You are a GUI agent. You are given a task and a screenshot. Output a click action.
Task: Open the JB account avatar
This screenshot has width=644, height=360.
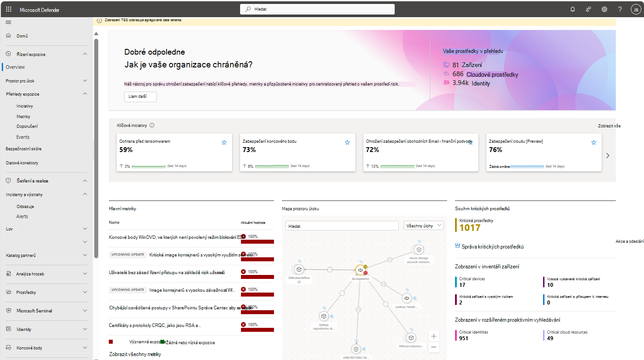[636, 9]
